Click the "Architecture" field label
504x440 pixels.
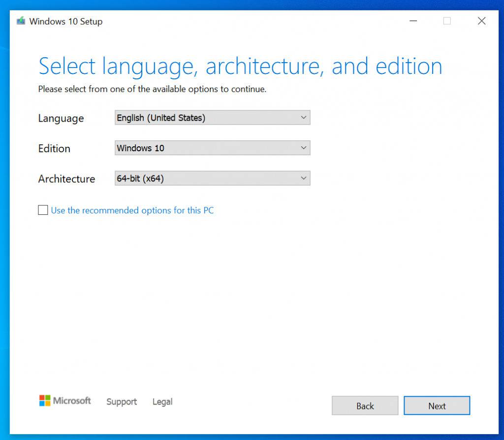pyautogui.click(x=66, y=179)
